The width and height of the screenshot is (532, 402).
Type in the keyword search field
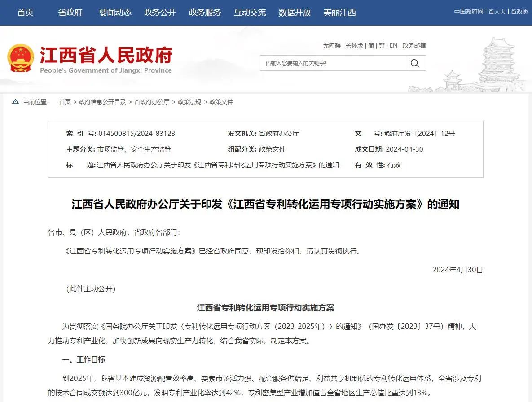click(333, 63)
